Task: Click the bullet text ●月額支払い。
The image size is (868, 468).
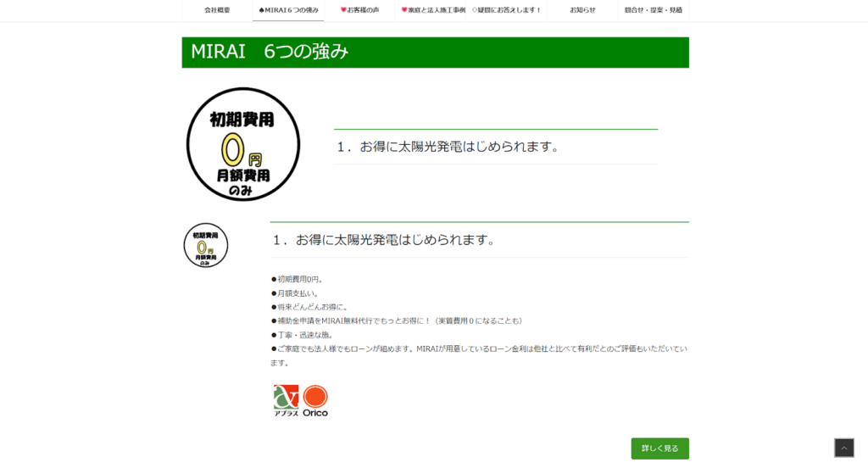Action: [x=295, y=293]
